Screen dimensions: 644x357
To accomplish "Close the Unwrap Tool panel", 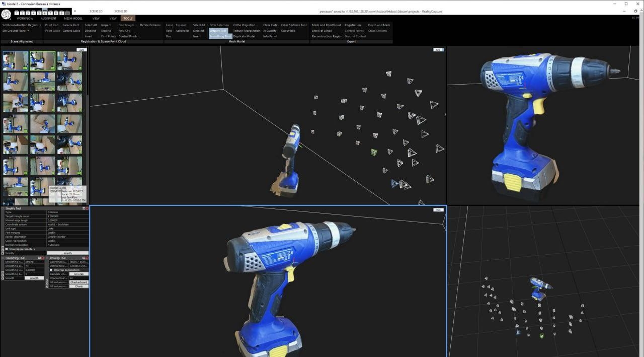I will click(x=87, y=258).
